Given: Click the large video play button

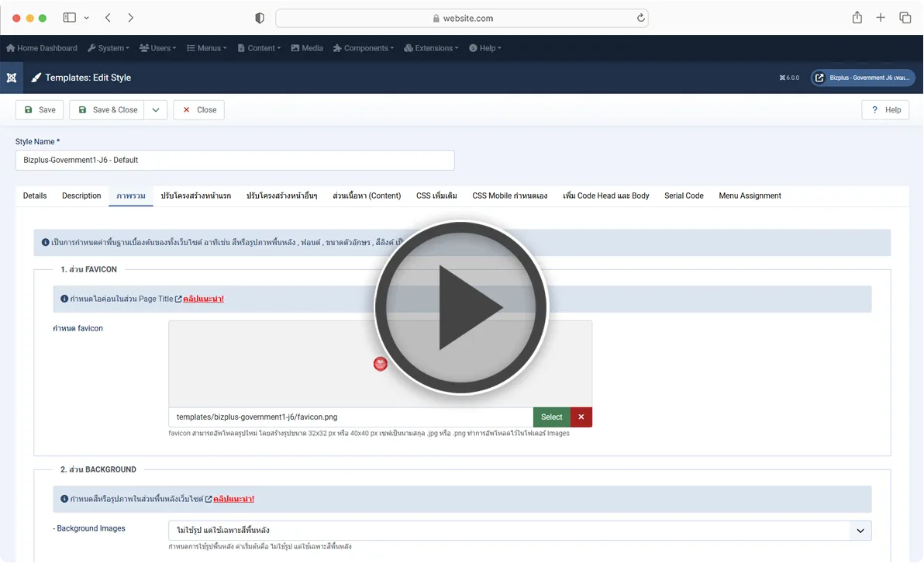Looking at the screenshot, I should [461, 308].
